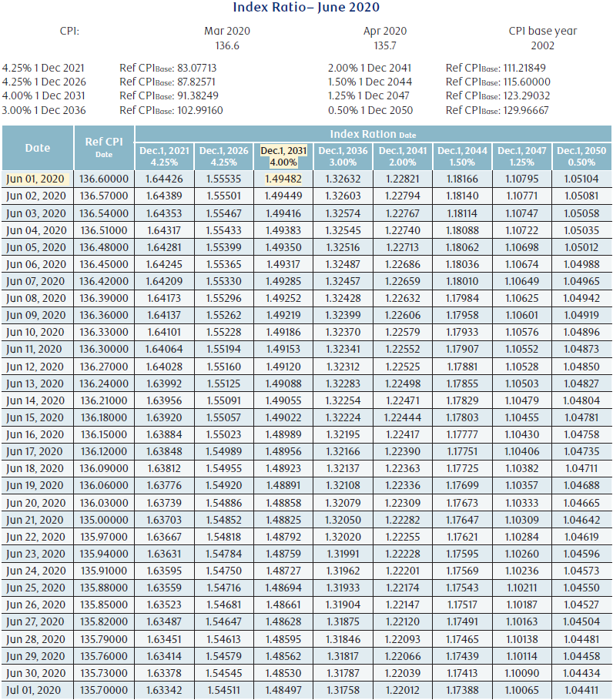Image resolution: width=613 pixels, height=700 pixels.
Task: Click the 'Index Ratio– June 2020' title
Action: 306,7
